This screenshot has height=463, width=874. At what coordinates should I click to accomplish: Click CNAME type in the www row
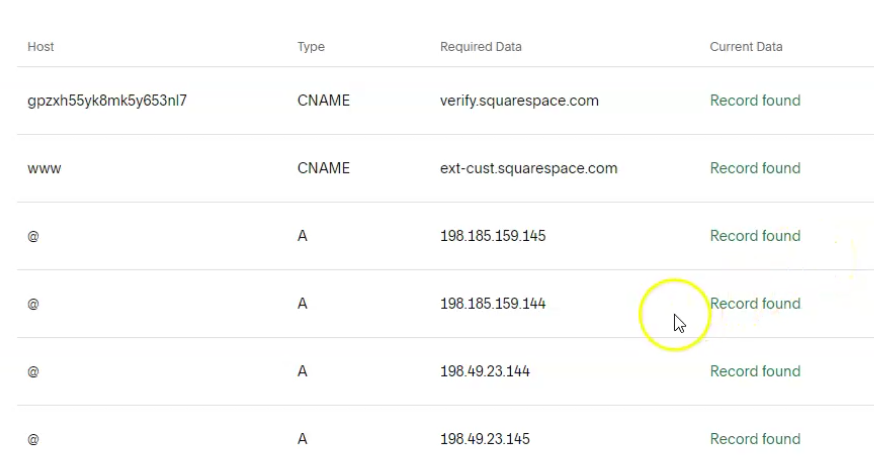[323, 168]
